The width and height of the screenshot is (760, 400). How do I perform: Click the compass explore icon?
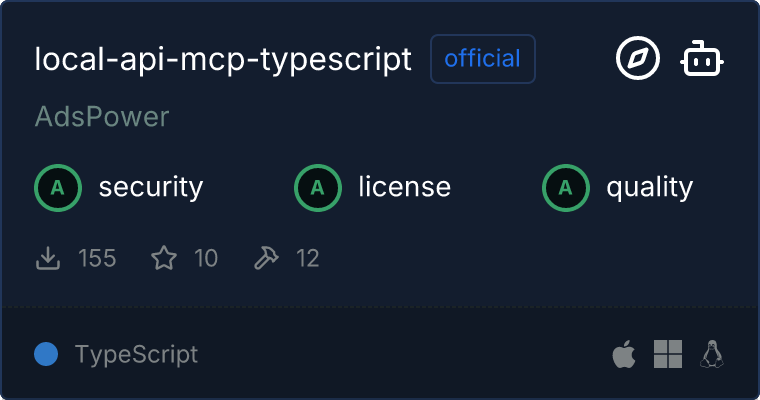pyautogui.click(x=637, y=60)
